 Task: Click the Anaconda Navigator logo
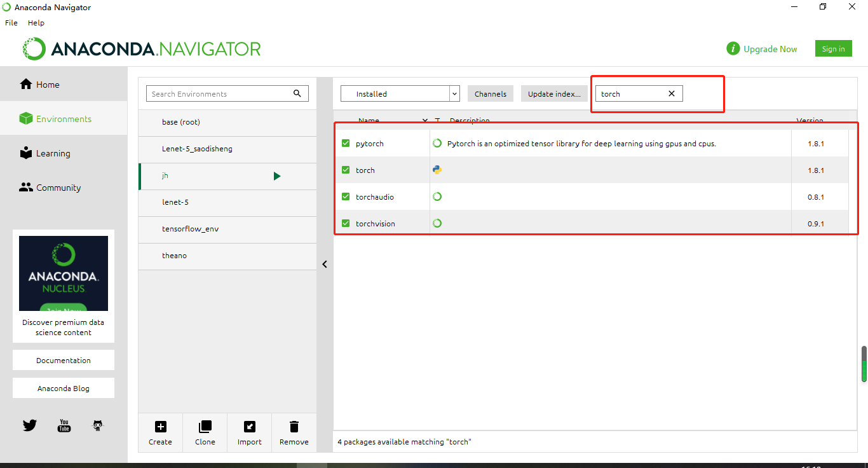pos(142,49)
